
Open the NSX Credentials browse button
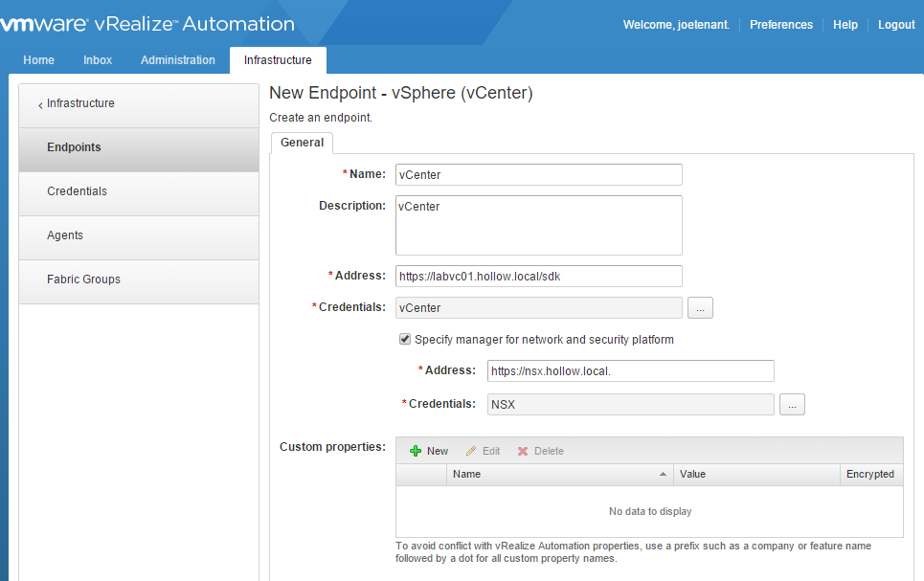click(x=792, y=404)
